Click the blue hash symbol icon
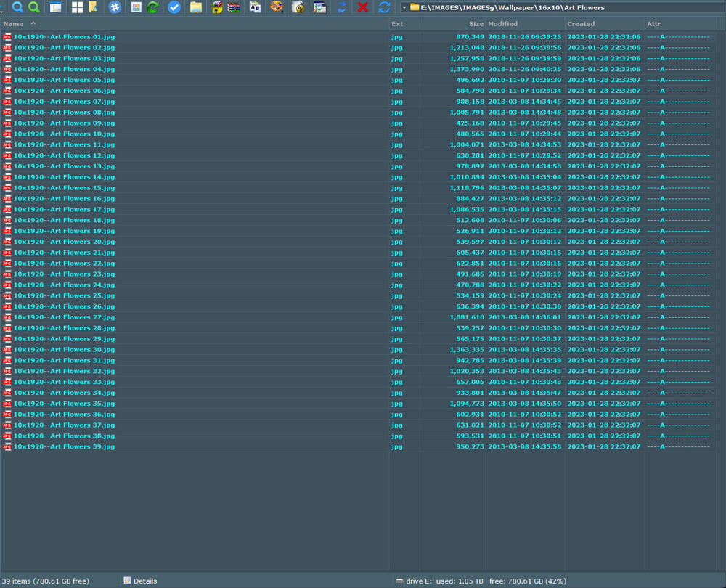The height and width of the screenshot is (588, 726). coord(115,7)
